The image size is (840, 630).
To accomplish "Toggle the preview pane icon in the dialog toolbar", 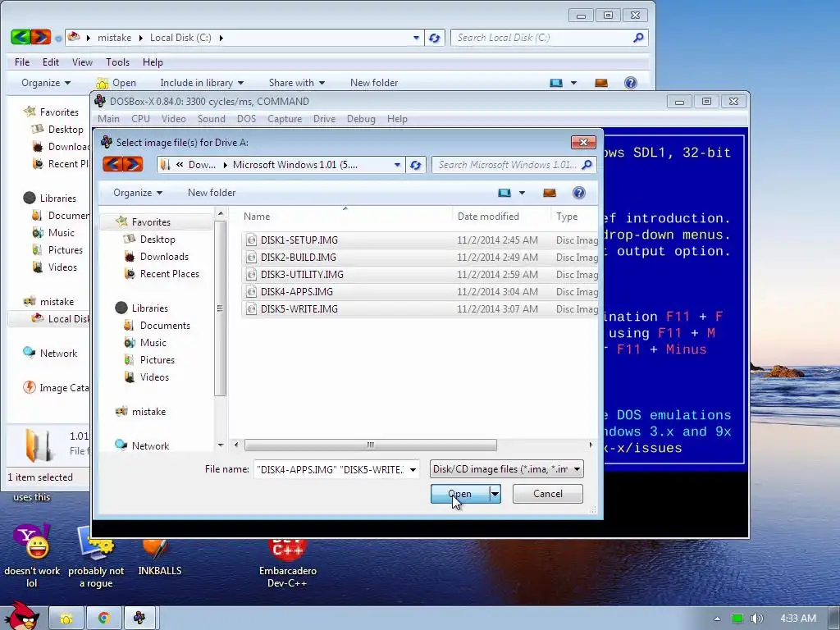I will tap(549, 193).
